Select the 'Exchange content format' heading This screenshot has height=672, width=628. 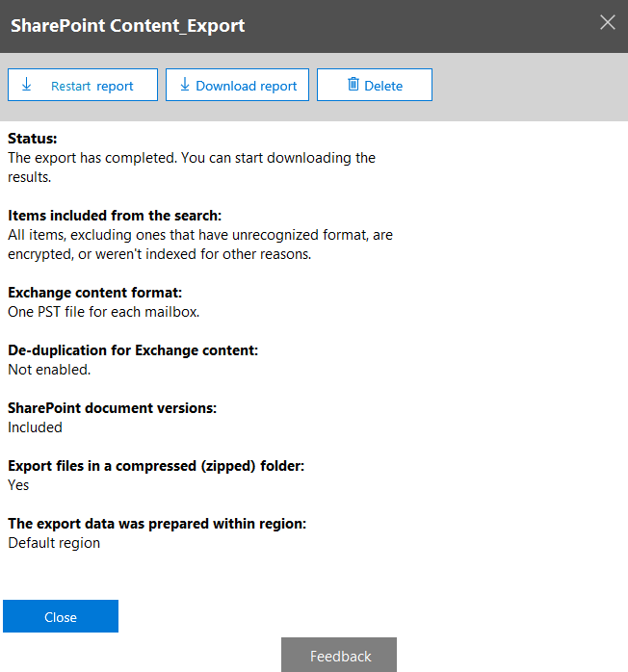click(94, 293)
